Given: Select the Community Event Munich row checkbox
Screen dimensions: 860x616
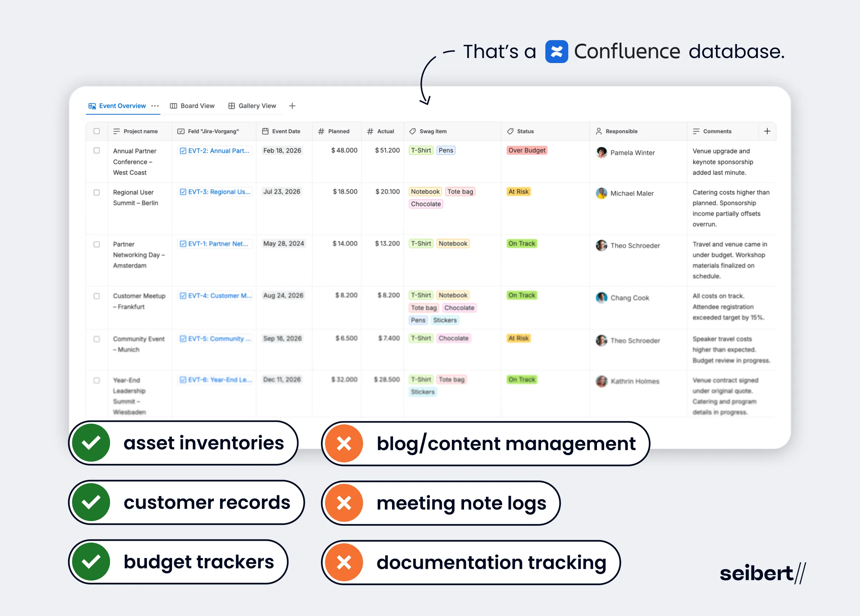Looking at the screenshot, I should pos(97,339).
